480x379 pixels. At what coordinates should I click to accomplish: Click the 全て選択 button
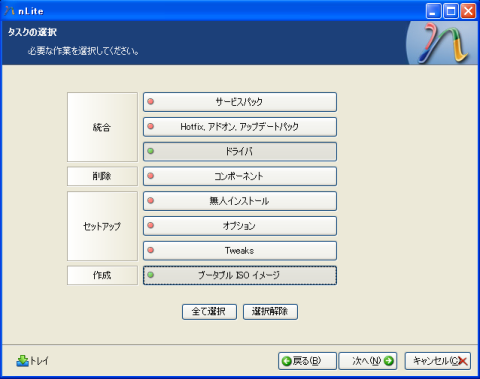point(209,312)
